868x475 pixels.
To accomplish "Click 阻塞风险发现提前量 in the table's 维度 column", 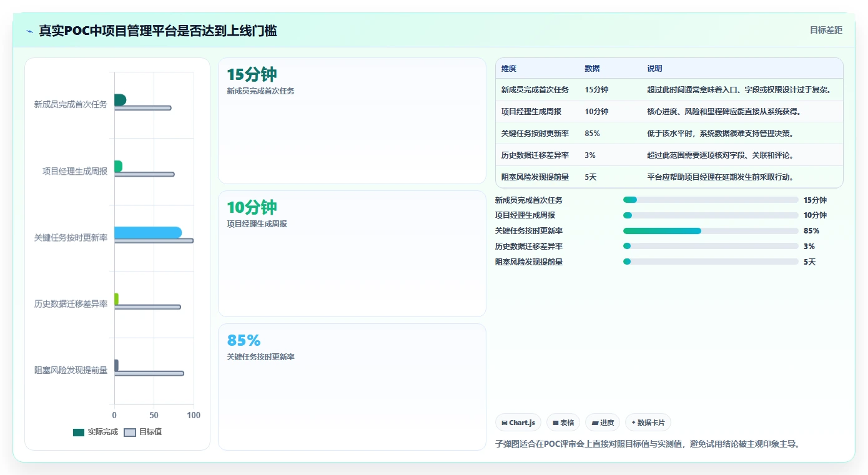I will pyautogui.click(x=535, y=177).
